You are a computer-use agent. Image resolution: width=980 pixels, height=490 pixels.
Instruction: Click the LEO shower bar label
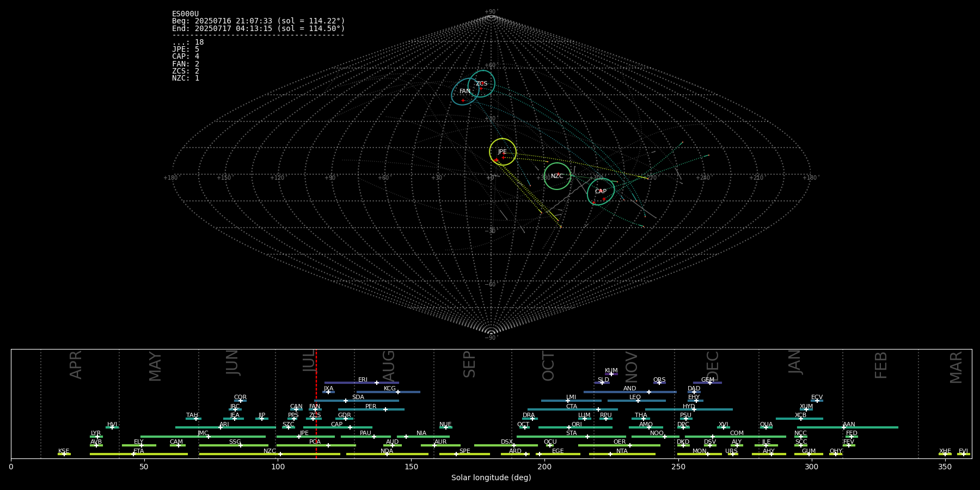coord(635,397)
